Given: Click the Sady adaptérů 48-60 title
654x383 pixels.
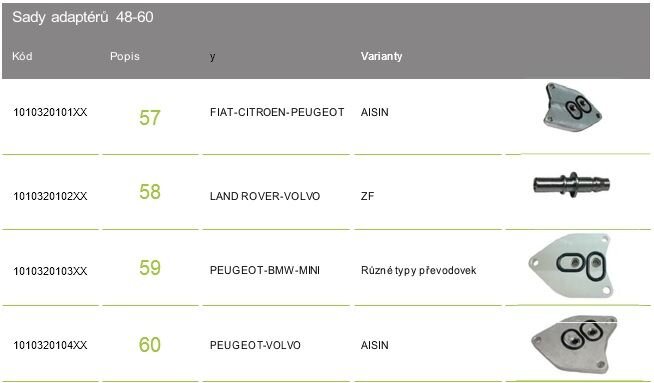Looking at the screenshot, I should (x=83, y=17).
